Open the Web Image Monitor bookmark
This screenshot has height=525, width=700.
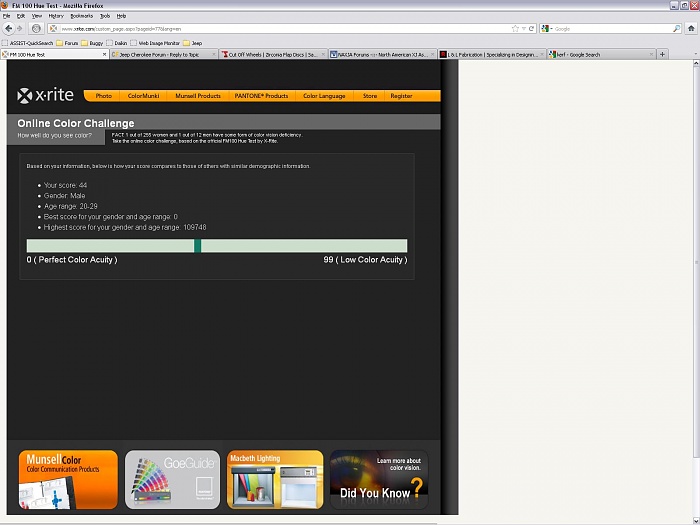pos(155,43)
